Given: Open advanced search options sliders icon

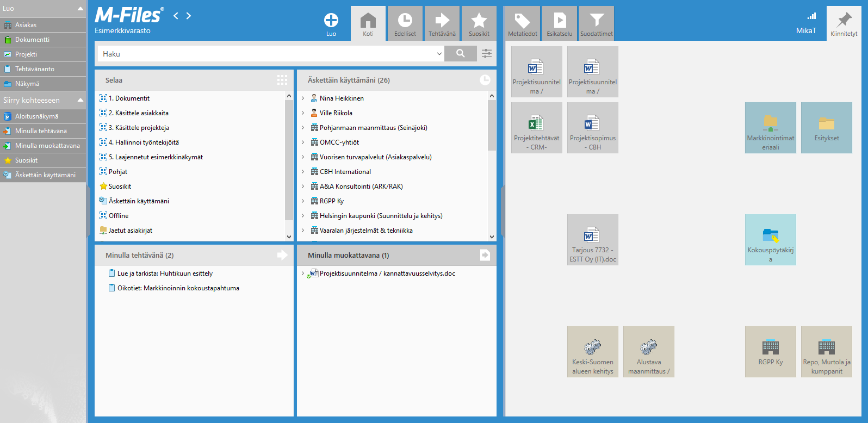Looking at the screenshot, I should [487, 53].
